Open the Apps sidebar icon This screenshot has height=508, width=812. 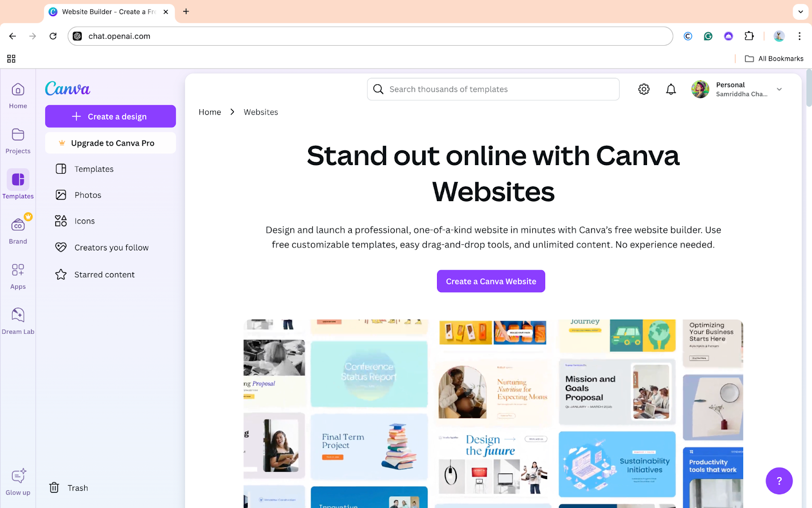[x=18, y=276]
